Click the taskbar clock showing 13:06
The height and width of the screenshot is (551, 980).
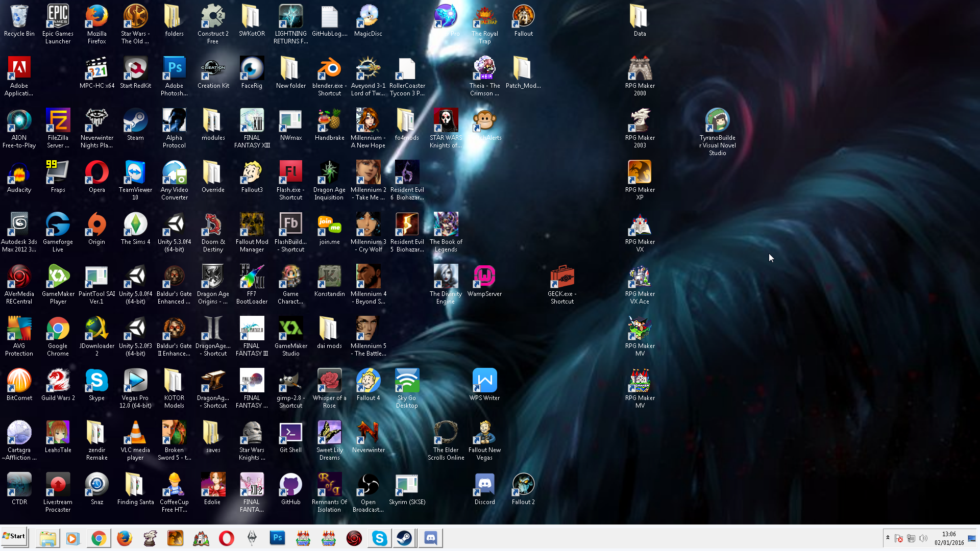coord(949,538)
